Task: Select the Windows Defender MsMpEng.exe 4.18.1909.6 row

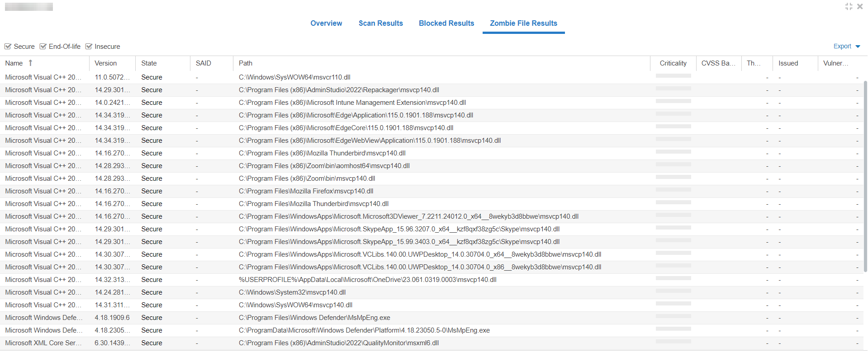Action: click(x=314, y=318)
